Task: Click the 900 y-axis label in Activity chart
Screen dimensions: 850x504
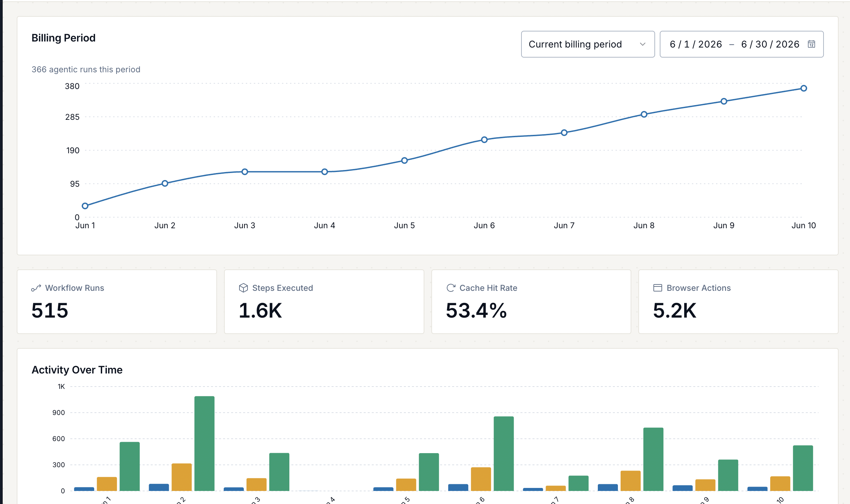Action: tap(59, 413)
